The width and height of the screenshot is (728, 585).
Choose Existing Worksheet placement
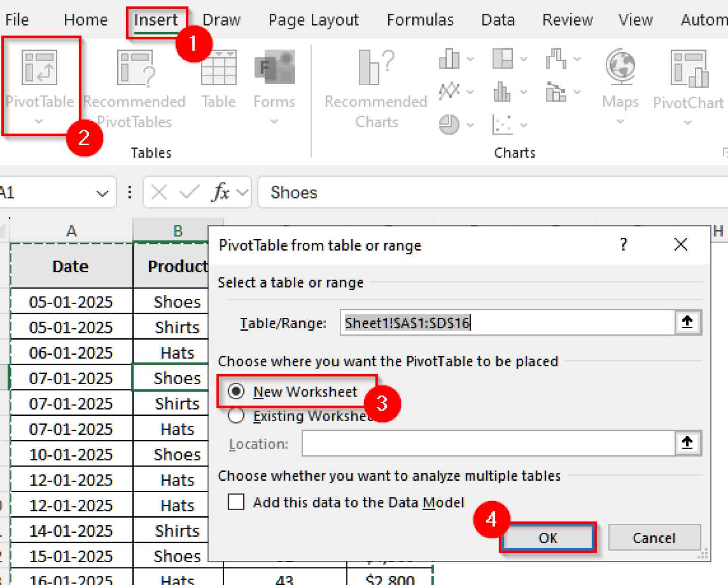[x=236, y=415]
